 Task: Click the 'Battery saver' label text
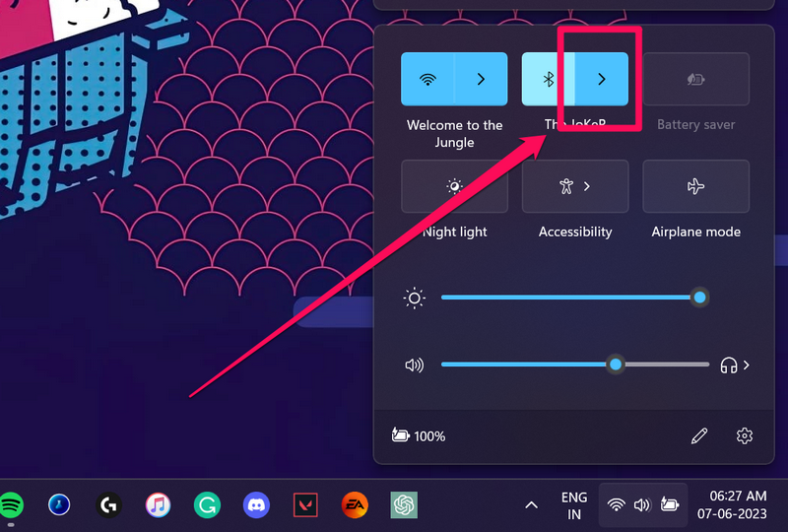[x=696, y=125]
